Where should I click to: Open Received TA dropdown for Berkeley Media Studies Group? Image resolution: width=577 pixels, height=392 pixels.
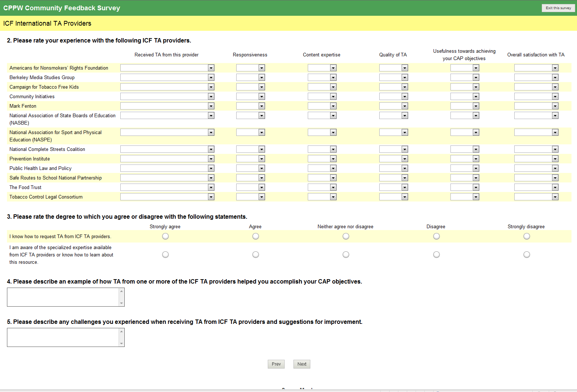(x=167, y=78)
